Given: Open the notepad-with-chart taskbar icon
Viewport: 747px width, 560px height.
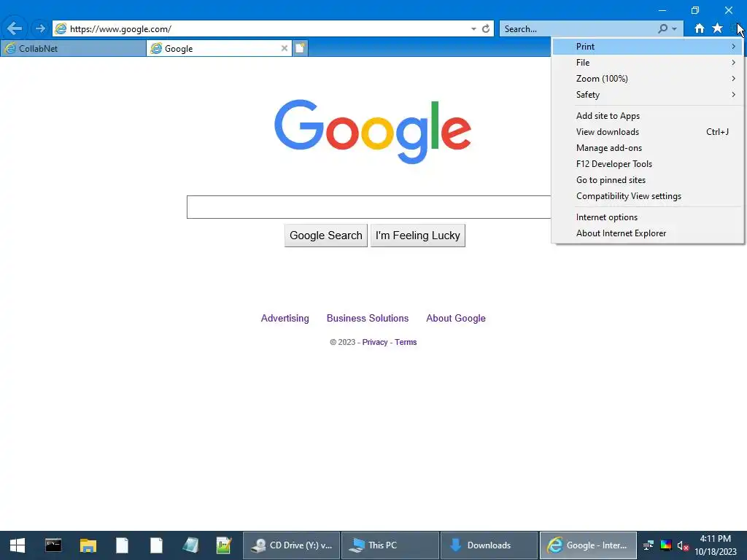Looking at the screenshot, I should pyautogui.click(x=223, y=545).
